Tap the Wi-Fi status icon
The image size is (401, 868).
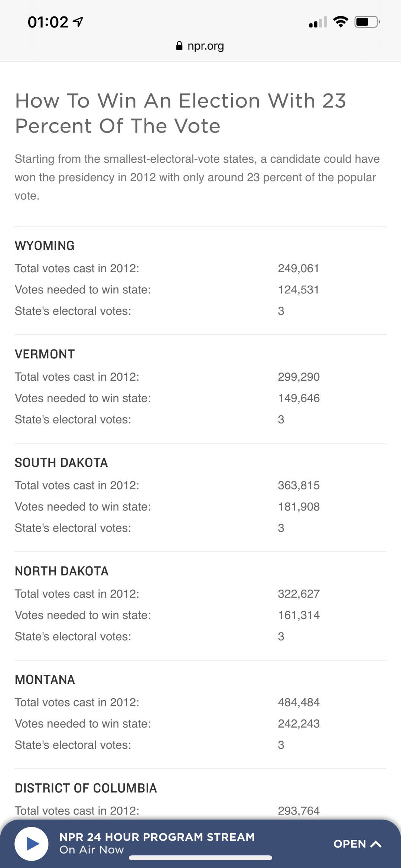click(x=340, y=22)
